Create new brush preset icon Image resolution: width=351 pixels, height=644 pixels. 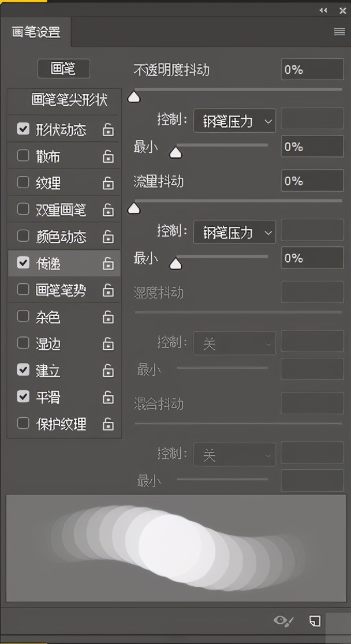pyautogui.click(x=315, y=621)
